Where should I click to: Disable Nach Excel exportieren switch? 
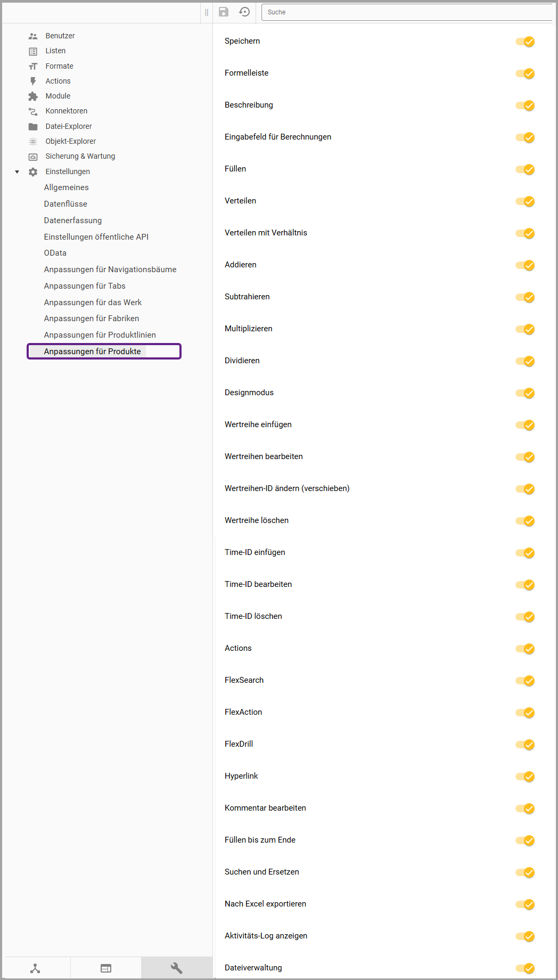(525, 904)
